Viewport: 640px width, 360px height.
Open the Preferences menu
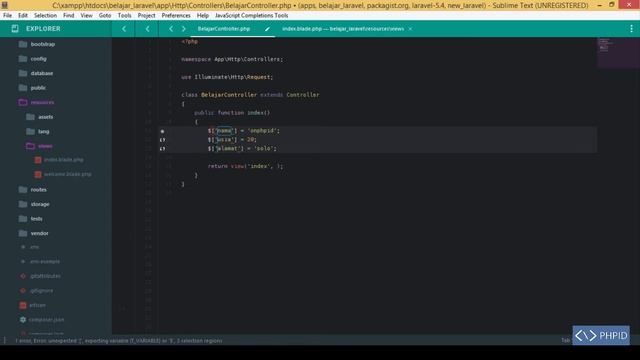[x=176, y=16]
